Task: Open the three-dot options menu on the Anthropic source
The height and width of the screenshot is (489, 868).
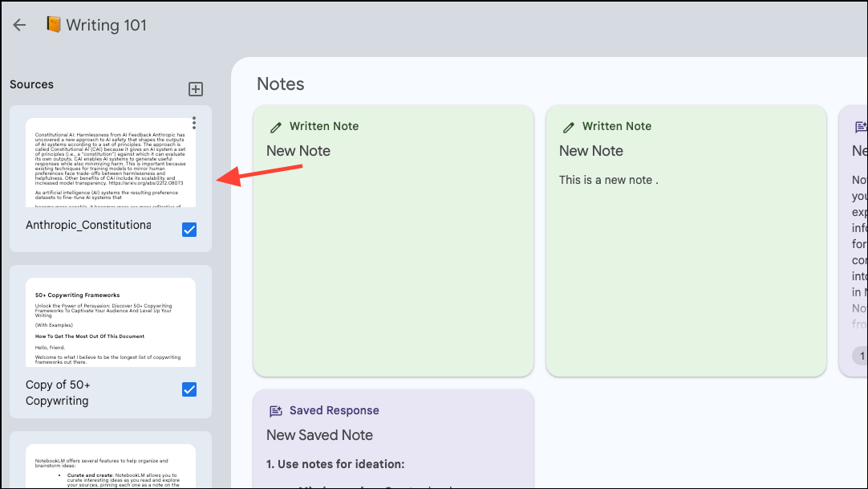Action: pos(194,122)
